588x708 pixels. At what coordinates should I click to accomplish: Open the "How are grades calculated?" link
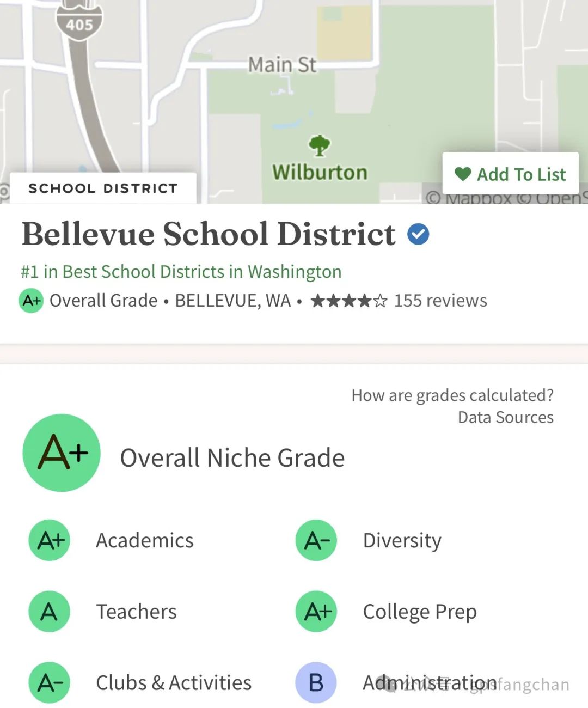[452, 395]
